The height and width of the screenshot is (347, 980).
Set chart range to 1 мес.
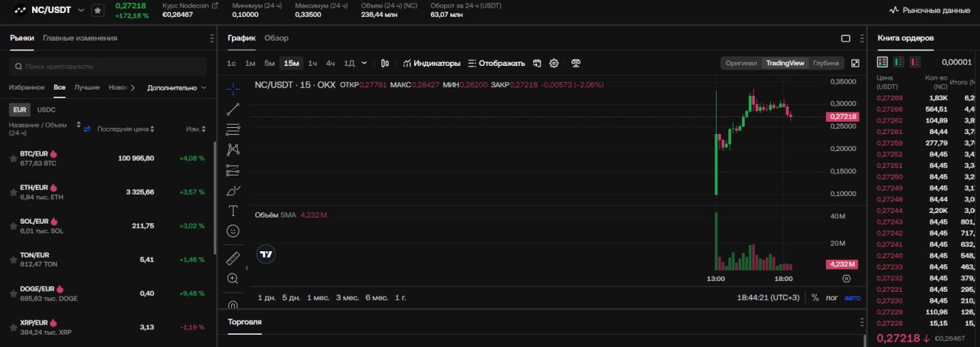318,297
